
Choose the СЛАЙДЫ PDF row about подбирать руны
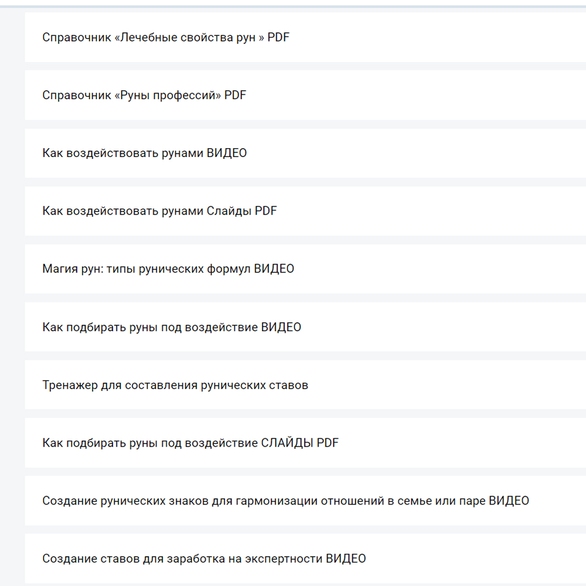tap(305, 443)
